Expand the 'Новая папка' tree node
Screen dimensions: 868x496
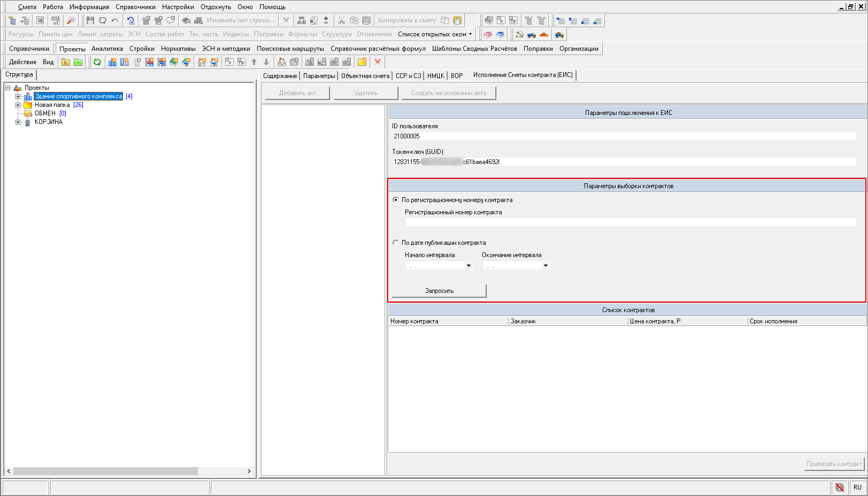18,105
